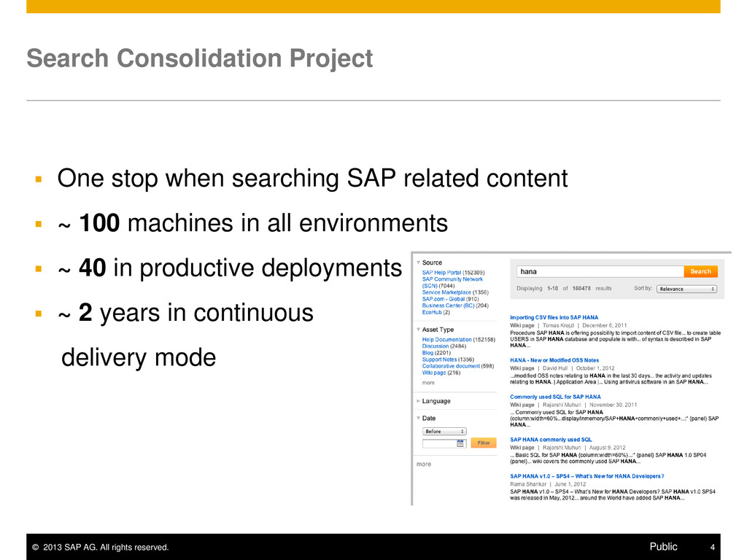747x560 pixels.
Task: Click the calendar icon in the date field
Action: coord(460,443)
